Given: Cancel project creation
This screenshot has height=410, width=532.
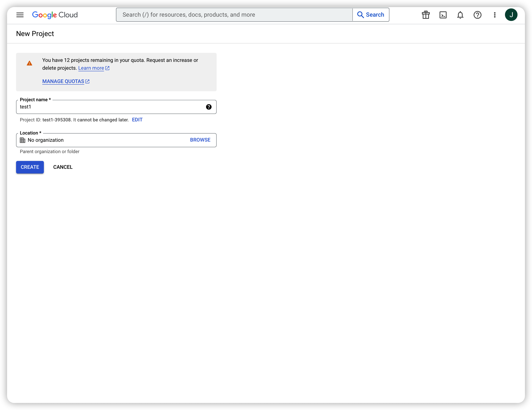Looking at the screenshot, I should (63, 167).
